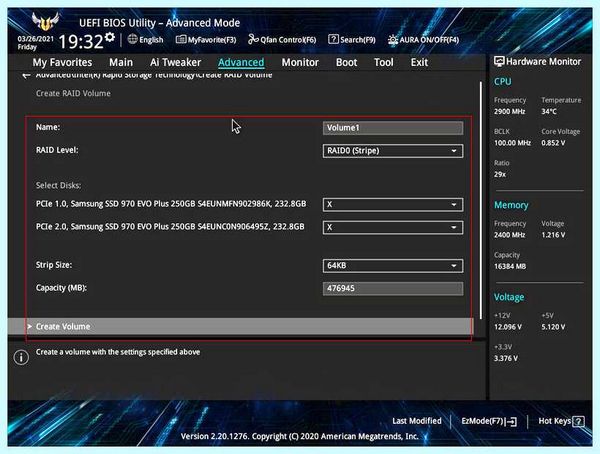Click the Hardware Monitor icon
The height and width of the screenshot is (454, 600).
[x=499, y=61]
